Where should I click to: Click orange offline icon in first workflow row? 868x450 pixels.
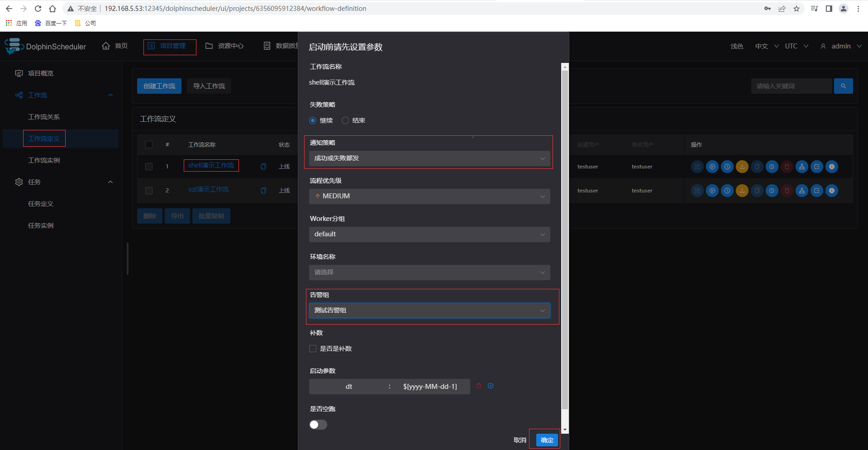[742, 167]
